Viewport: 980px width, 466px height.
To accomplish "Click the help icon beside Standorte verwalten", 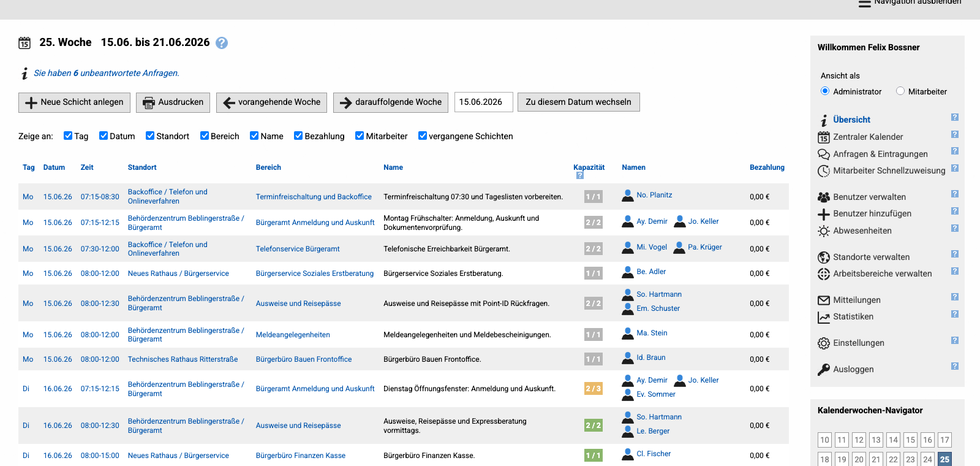I will pyautogui.click(x=954, y=254).
